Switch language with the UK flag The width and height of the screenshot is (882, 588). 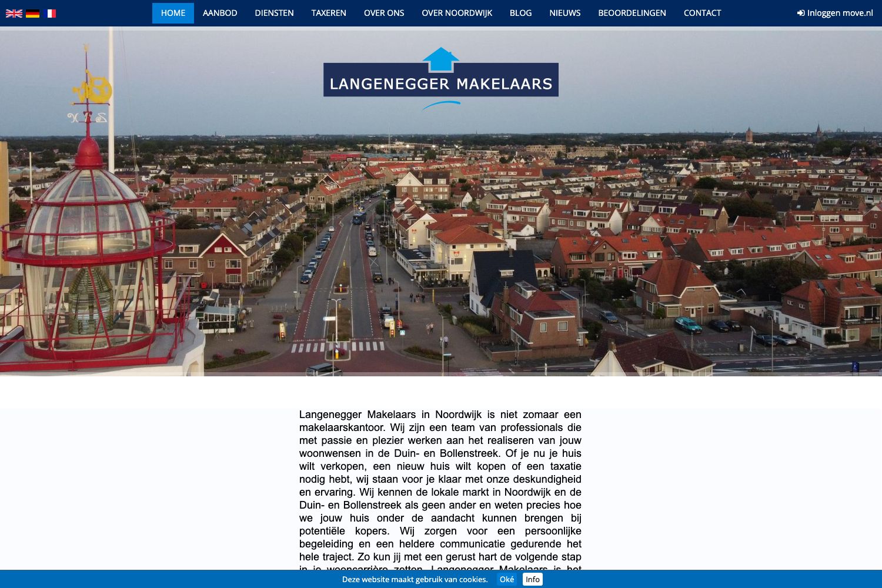tap(14, 13)
